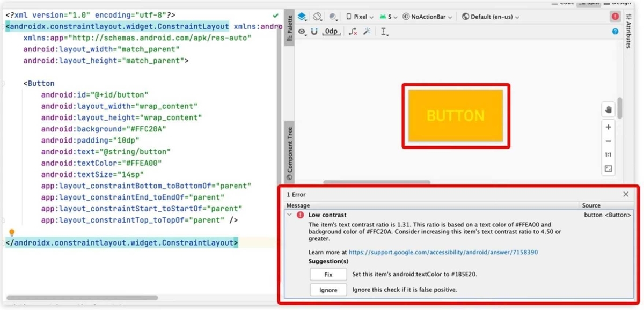This screenshot has height=310, width=644.
Task: Select the pan hand tool icon
Action: point(609,109)
